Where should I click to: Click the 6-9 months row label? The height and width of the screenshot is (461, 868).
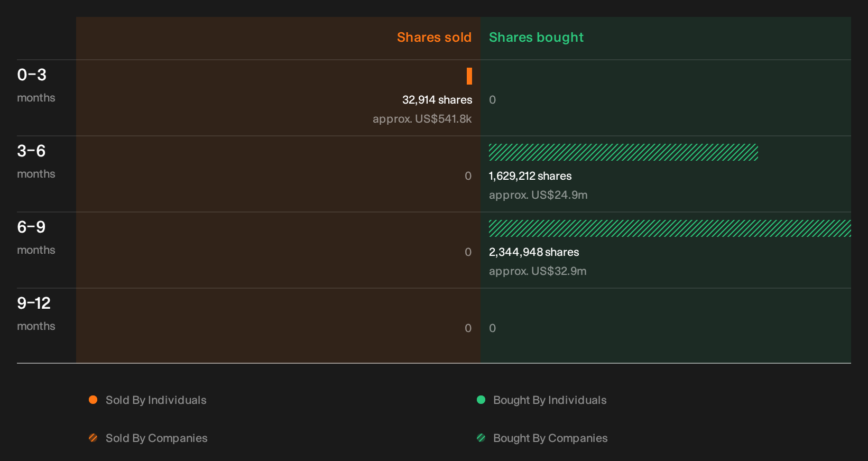point(36,237)
